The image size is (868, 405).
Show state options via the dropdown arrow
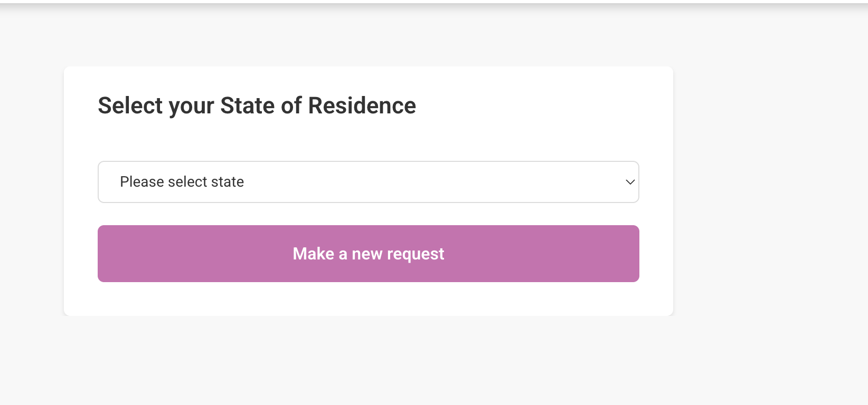click(x=630, y=182)
